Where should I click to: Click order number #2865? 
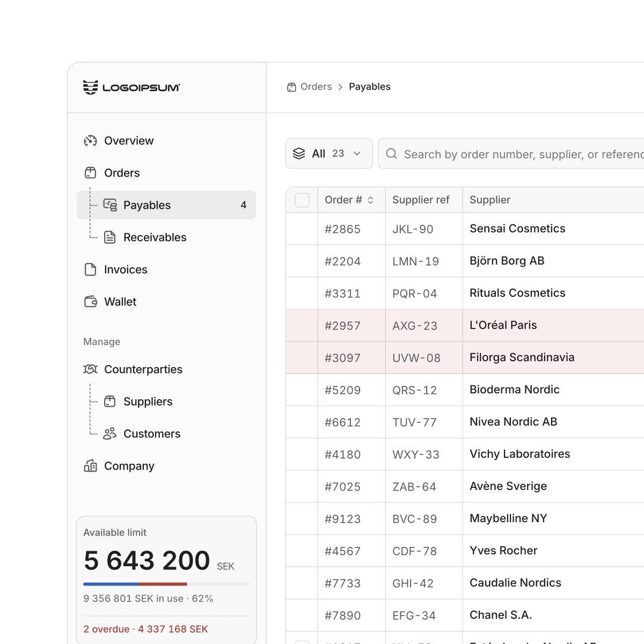[x=342, y=229]
